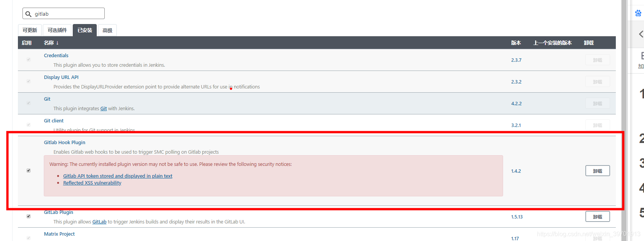The image size is (644, 241).
Task: Open the Git client plugin link
Action: (54, 120)
